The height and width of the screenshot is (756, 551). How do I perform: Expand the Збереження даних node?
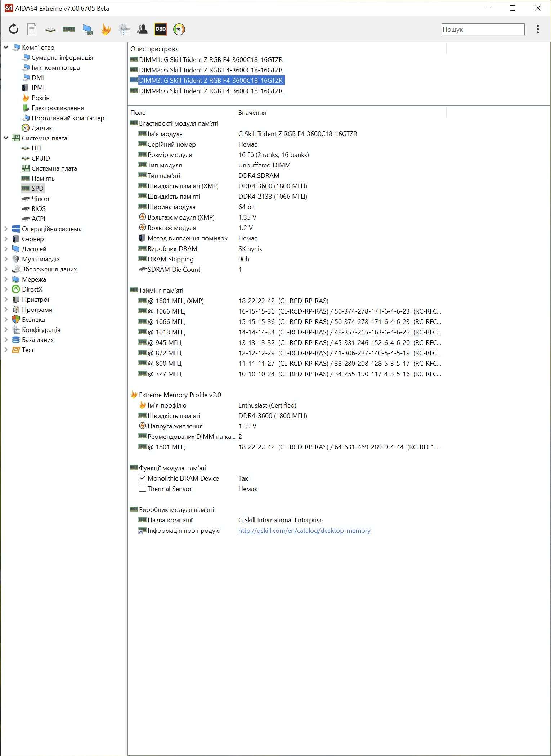[6, 269]
